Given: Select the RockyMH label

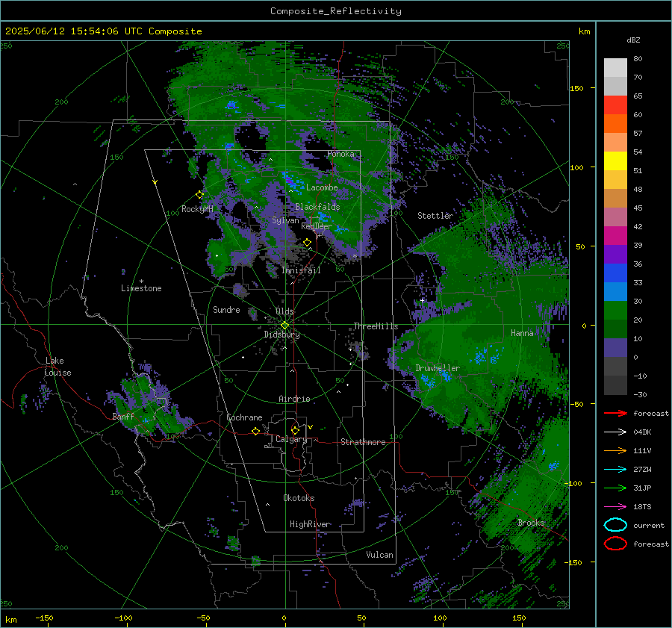Looking at the screenshot, I should pyautogui.click(x=197, y=209).
